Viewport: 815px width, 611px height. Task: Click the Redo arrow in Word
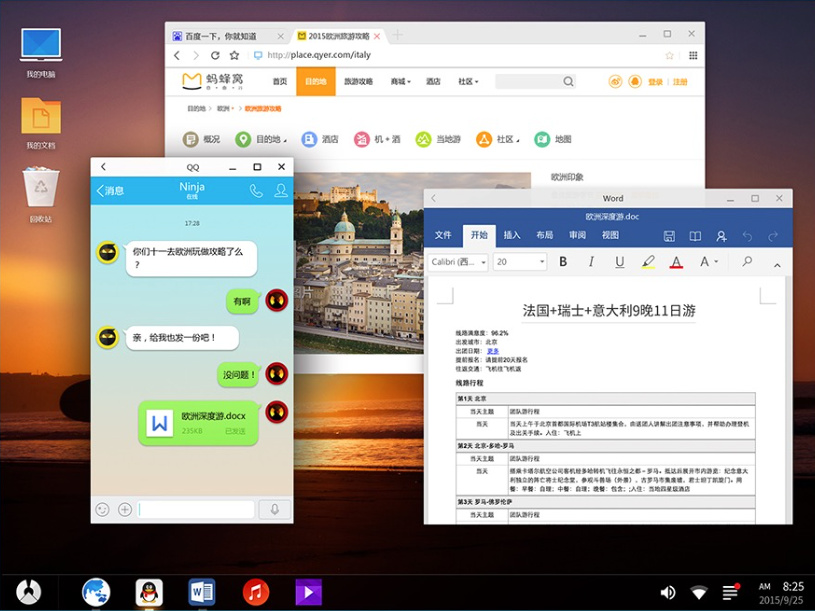773,236
